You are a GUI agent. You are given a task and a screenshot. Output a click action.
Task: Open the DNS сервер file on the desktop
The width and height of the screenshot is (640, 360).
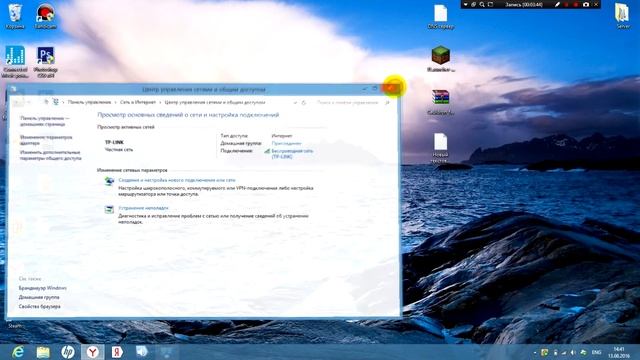coord(441,17)
